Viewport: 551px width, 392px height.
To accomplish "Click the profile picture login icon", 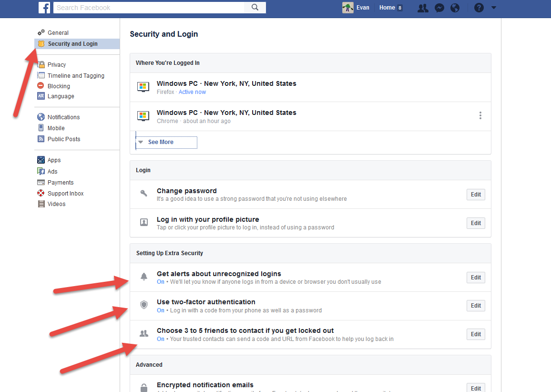I will point(144,222).
